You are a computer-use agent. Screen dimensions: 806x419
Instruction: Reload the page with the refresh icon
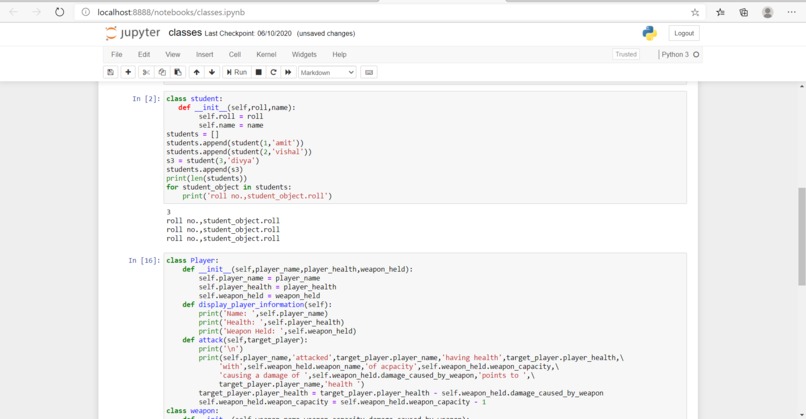60,12
